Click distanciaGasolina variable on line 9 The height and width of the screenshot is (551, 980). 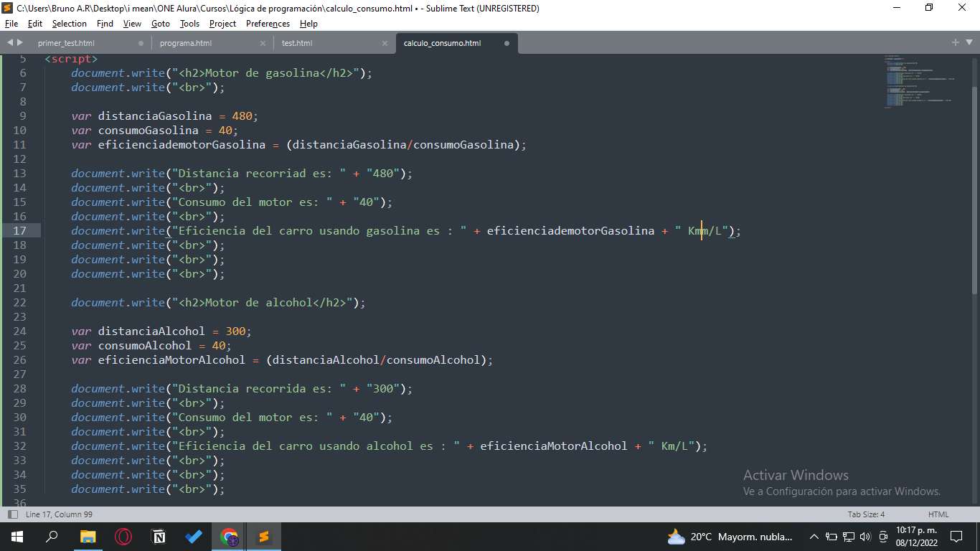pos(155,116)
